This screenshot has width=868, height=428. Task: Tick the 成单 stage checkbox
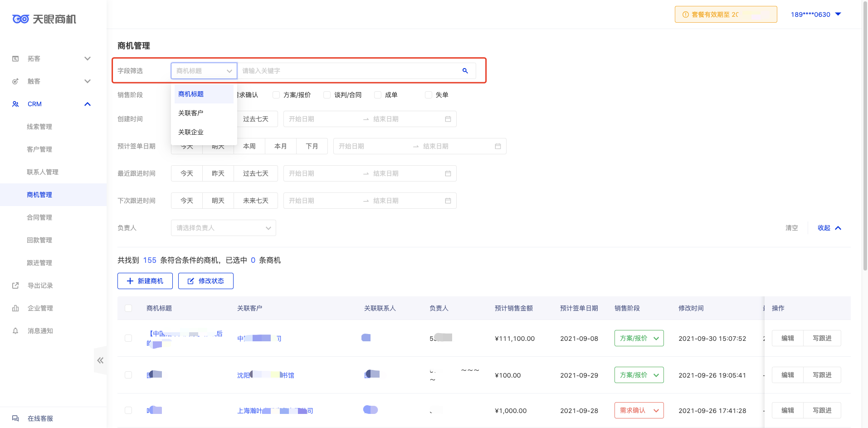[378, 95]
